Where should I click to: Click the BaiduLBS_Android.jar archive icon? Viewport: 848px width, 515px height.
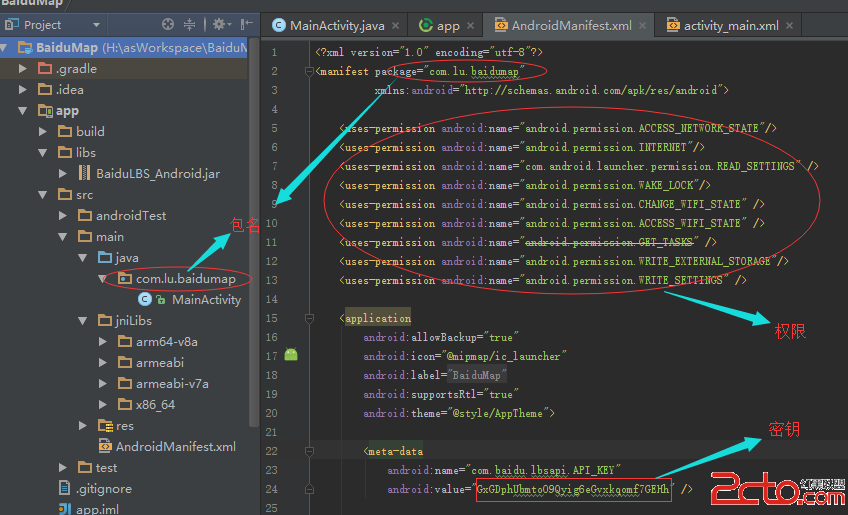85,174
